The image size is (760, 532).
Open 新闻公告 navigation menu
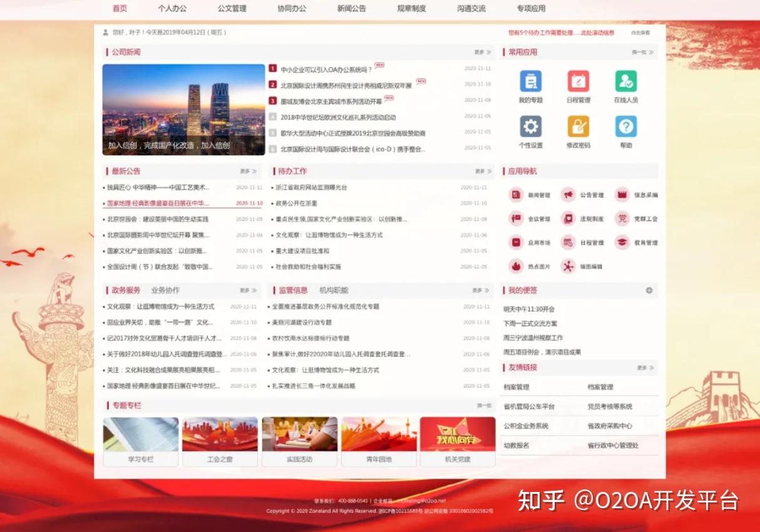(x=352, y=9)
